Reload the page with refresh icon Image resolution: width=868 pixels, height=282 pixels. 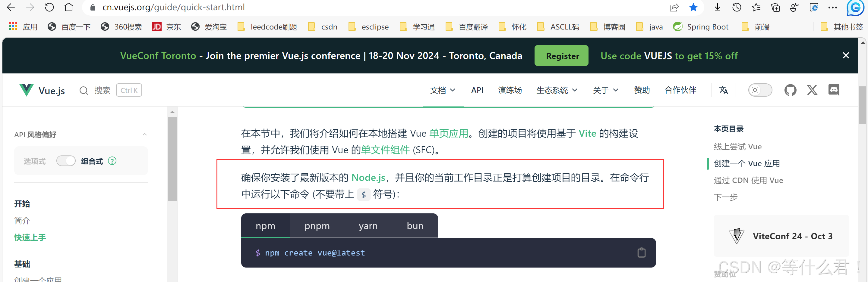click(49, 8)
